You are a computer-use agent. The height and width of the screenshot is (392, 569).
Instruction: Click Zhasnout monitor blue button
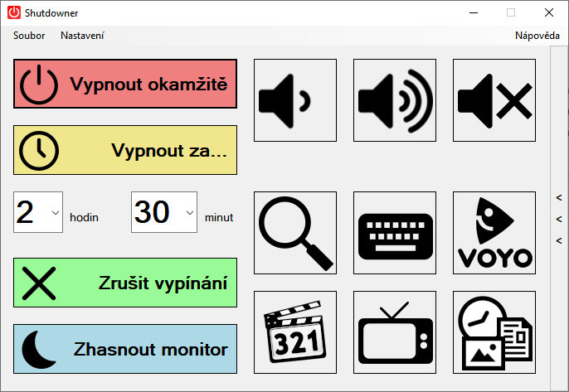pos(125,349)
